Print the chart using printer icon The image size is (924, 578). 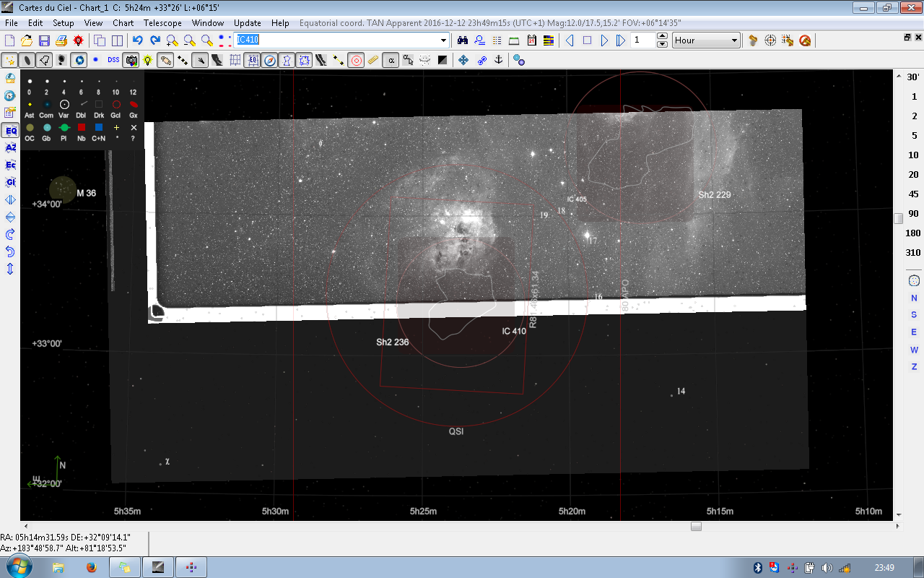[61, 40]
